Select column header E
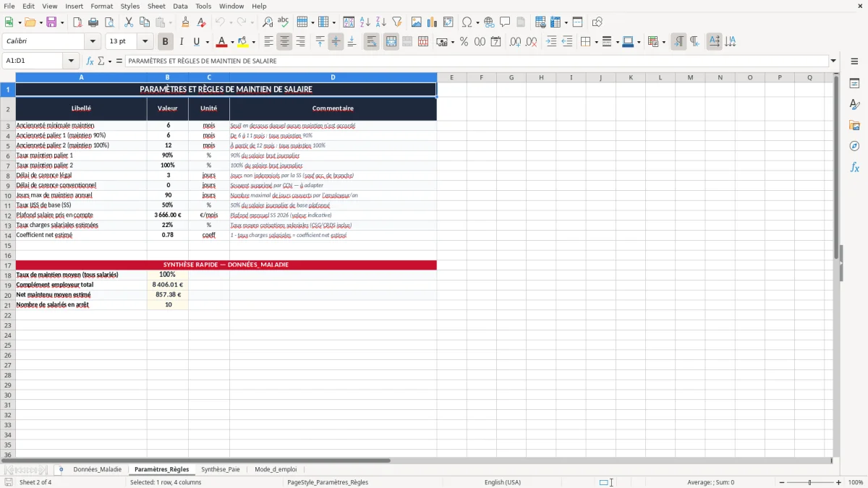The height and width of the screenshot is (488, 868). [451, 77]
